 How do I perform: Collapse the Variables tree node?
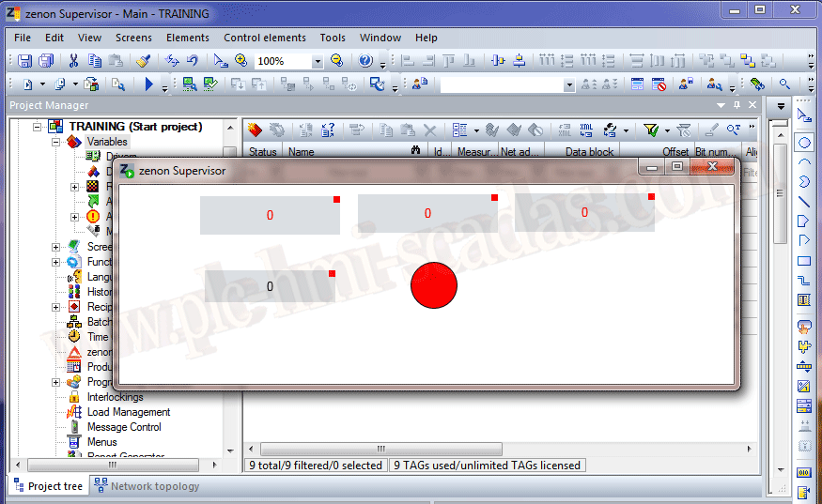coord(56,142)
